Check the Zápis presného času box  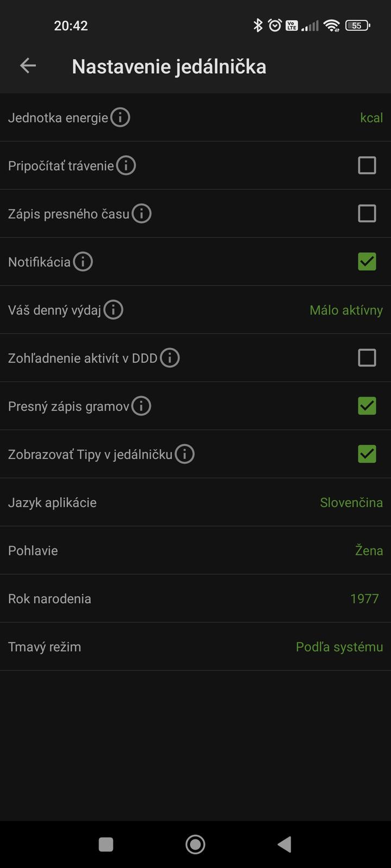[367, 214]
